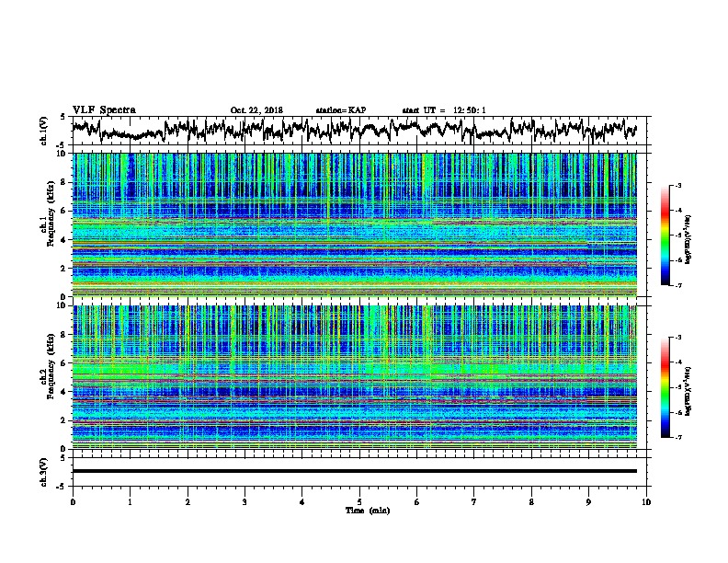The height and width of the screenshot is (563, 728).
Task: Click time axis tick label '9'
Action: coord(588,502)
